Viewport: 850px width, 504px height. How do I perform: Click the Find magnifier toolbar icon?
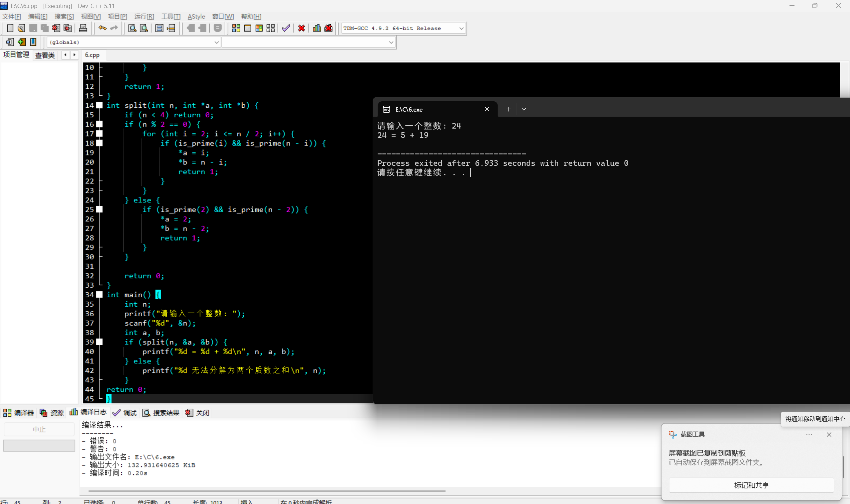[x=132, y=28]
